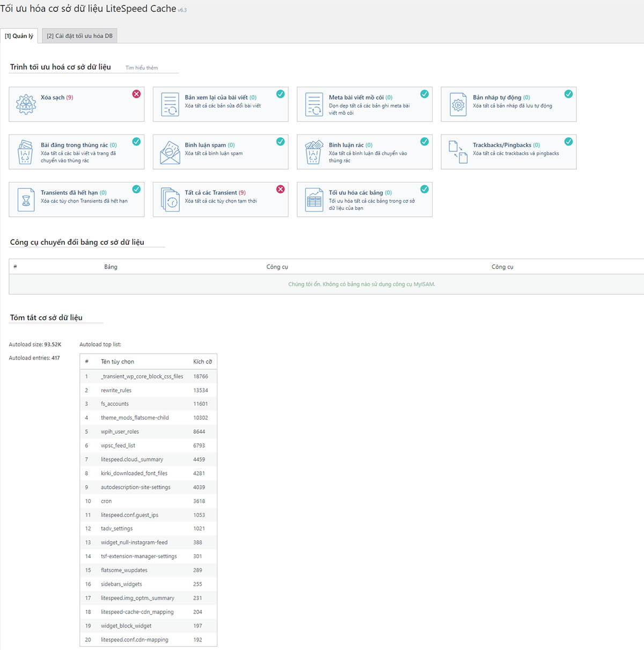Click Bài đăng trong thùng rác (0) title
This screenshot has width=644, height=650.
[x=79, y=145]
